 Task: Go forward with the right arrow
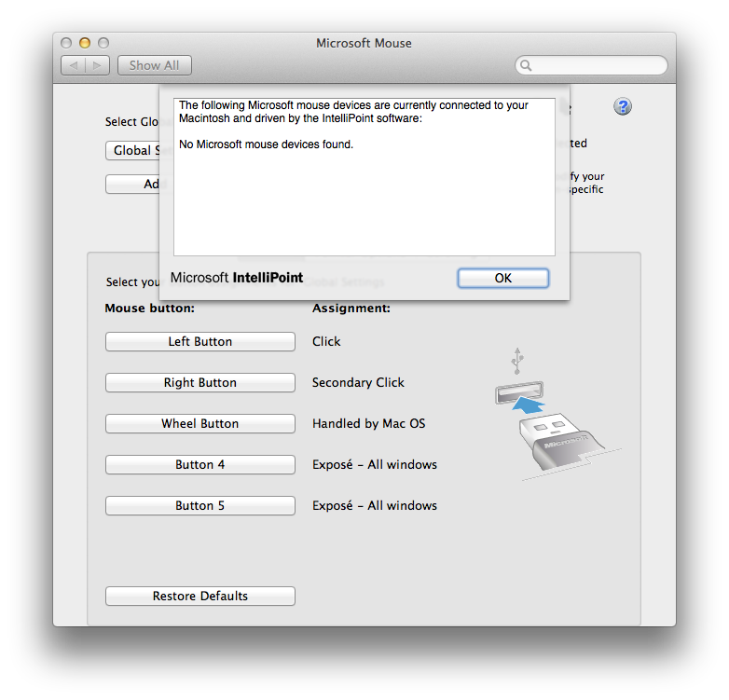tap(97, 65)
